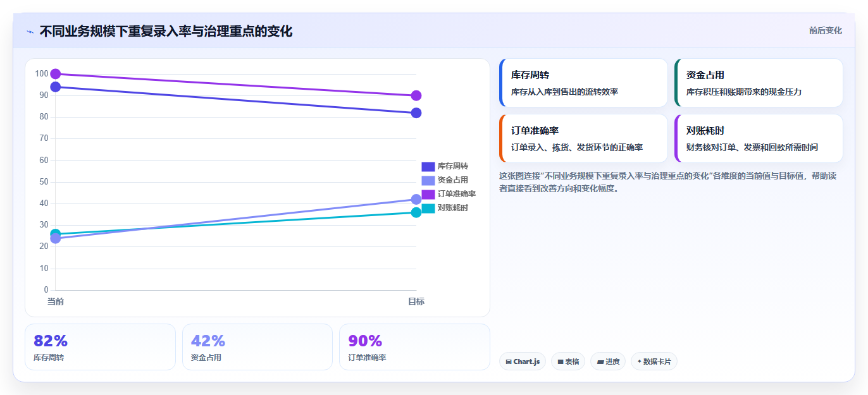This screenshot has width=868, height=395.
Task: Open the 对账耗时 description card
Action: tap(759, 138)
